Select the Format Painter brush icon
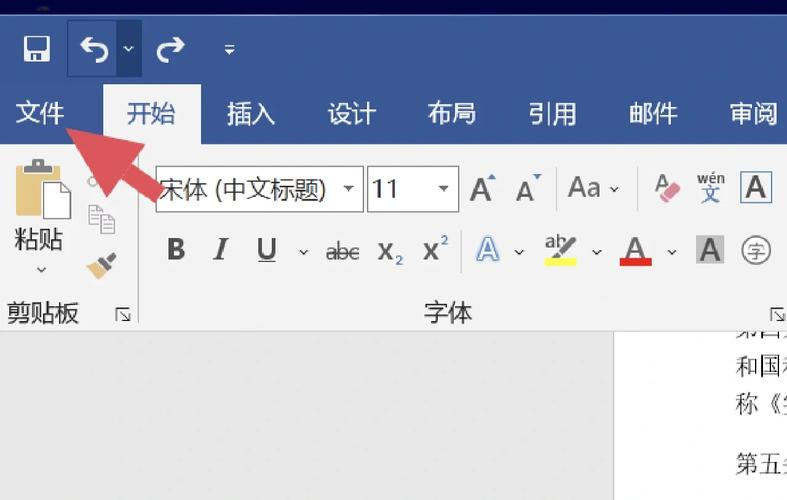This screenshot has width=787, height=500. tap(101, 266)
